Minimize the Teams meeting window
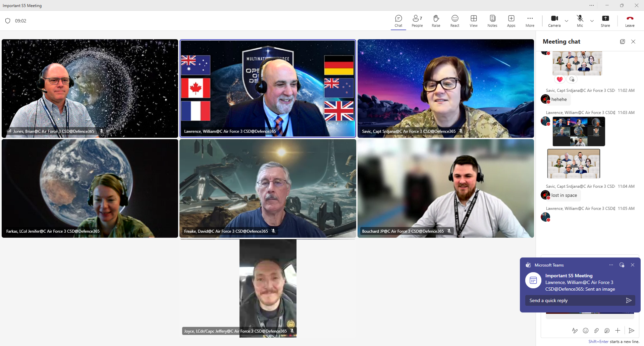Screen dimensions: 644x346 (x=607, y=5)
